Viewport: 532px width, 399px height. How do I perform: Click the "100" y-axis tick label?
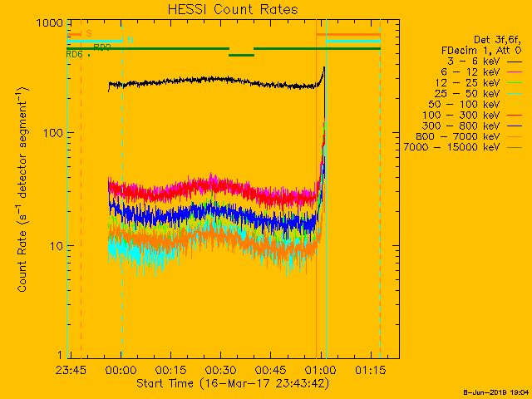coord(53,133)
